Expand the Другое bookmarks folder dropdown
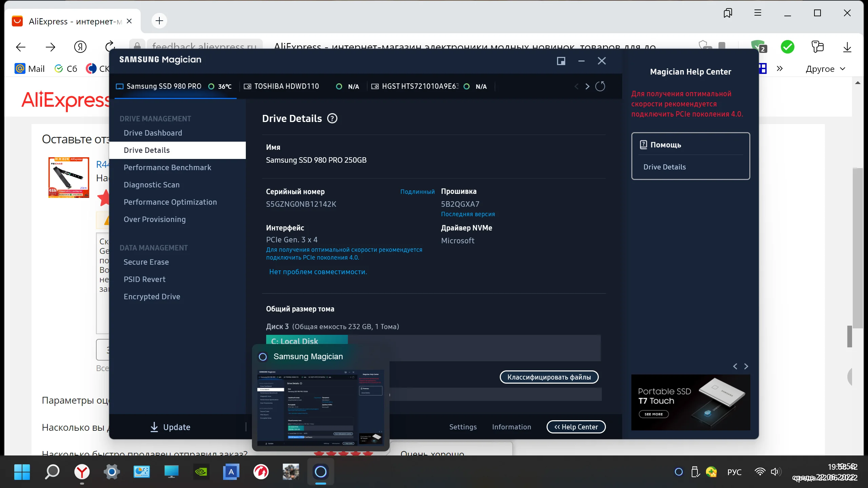This screenshot has height=488, width=868. coord(825,69)
